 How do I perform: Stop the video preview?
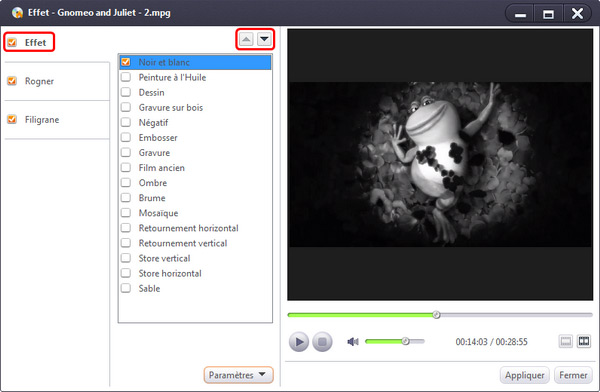(322, 341)
